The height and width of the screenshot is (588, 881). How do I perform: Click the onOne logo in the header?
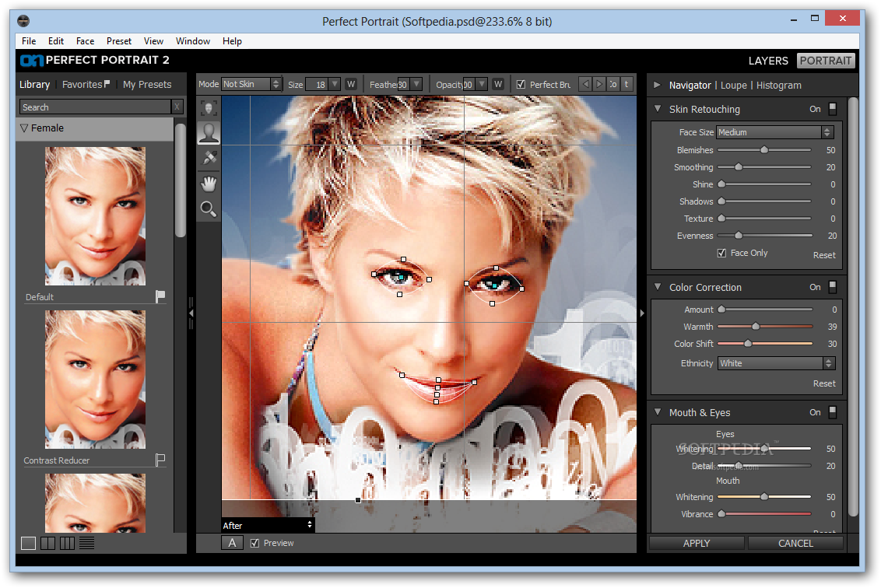[x=31, y=60]
